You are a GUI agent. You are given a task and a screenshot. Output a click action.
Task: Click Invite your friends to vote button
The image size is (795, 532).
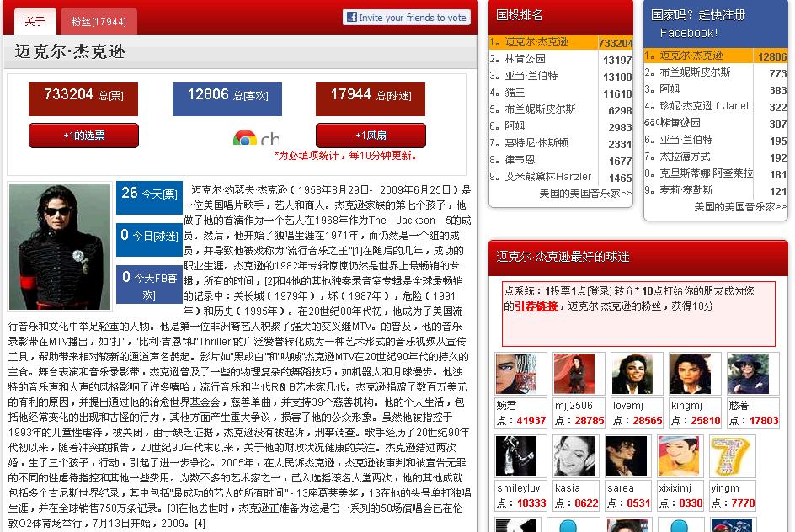point(407,17)
